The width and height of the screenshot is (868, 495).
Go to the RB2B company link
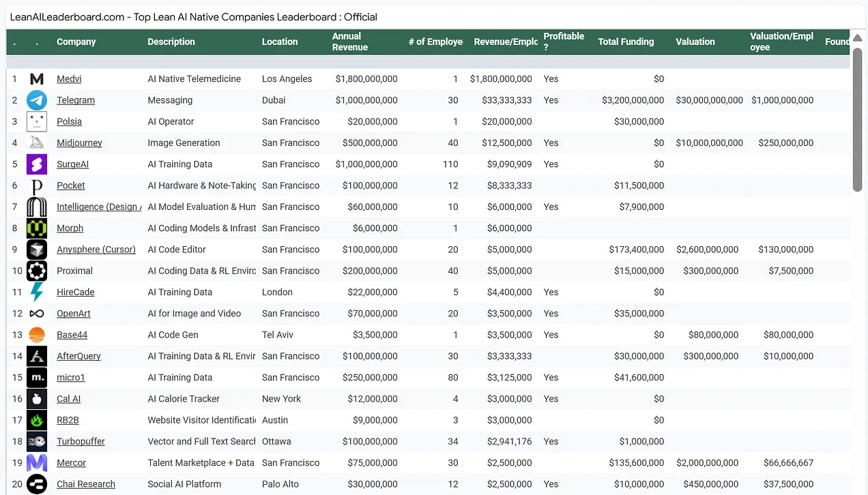[68, 420]
